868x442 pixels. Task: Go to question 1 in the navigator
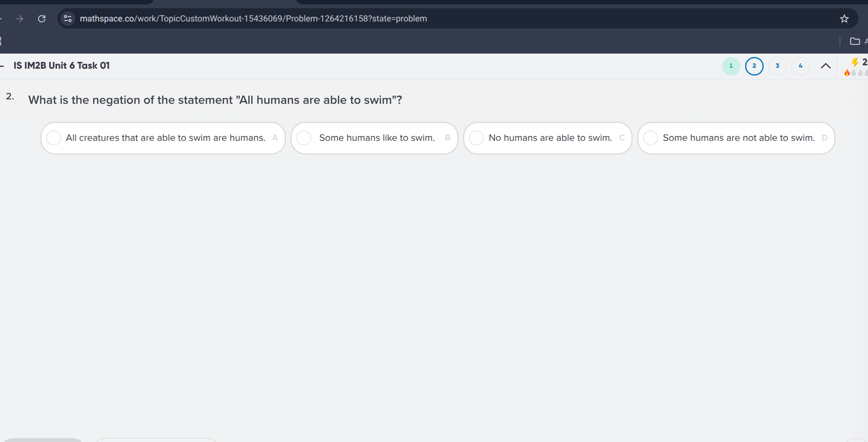730,66
